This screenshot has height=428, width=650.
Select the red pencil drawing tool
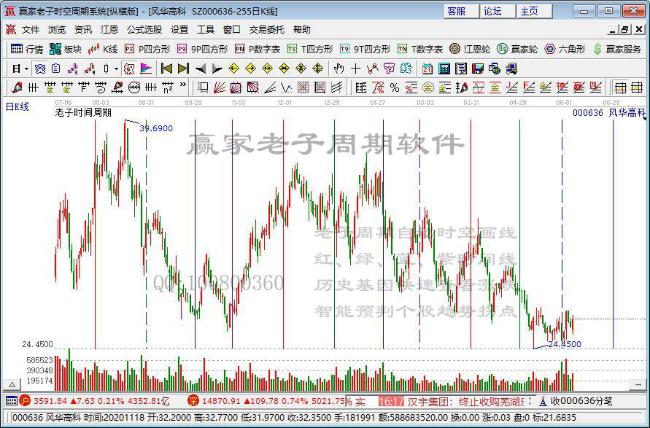(x=17, y=88)
